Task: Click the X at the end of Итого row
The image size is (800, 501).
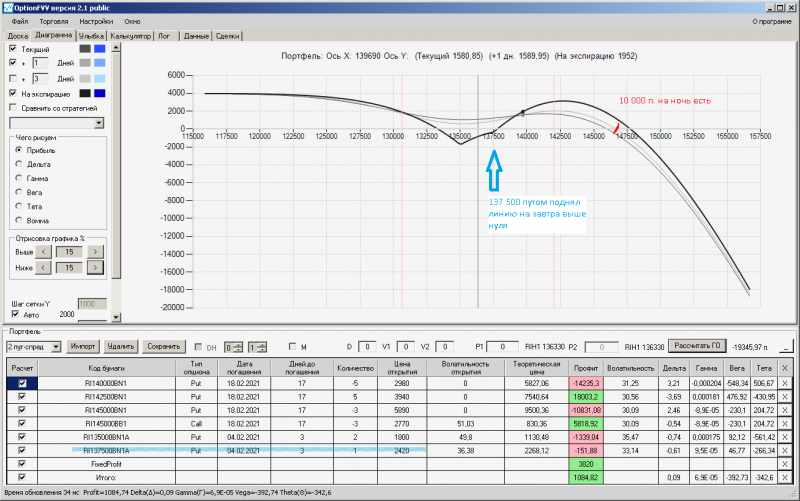Action: (x=785, y=478)
